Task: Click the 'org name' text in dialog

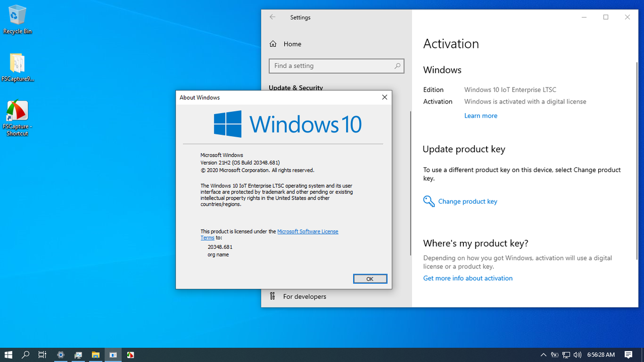Action: pyautogui.click(x=218, y=254)
